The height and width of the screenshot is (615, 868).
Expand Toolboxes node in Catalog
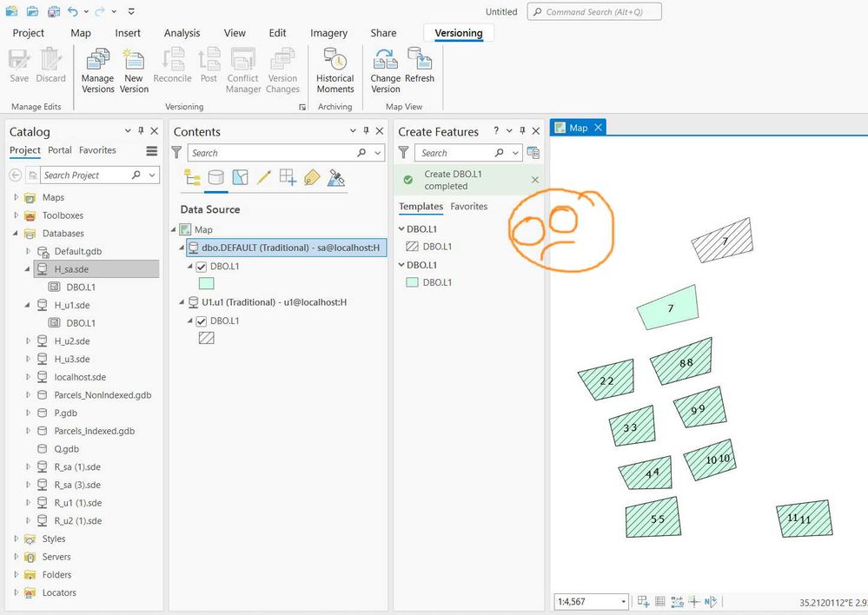click(16, 215)
